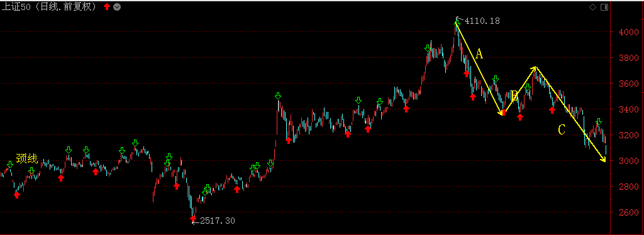This screenshot has height=235, width=644.
Task: Click the high price label 4110.18
Action: 482,21
